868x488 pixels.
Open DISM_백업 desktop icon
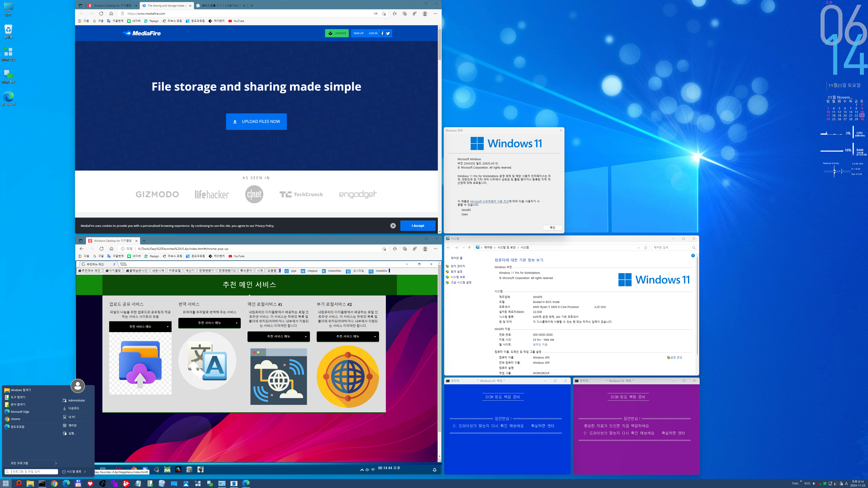[x=8, y=54]
